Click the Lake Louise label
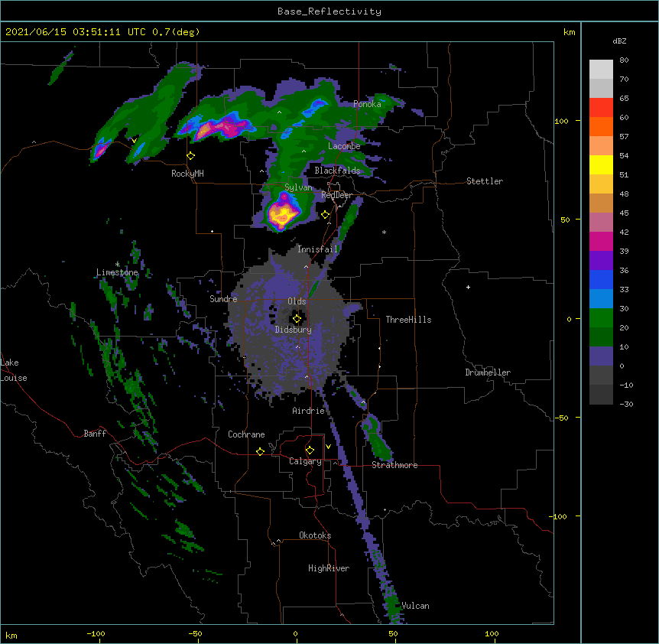Image resolution: width=659 pixels, height=644 pixels. 14,370
